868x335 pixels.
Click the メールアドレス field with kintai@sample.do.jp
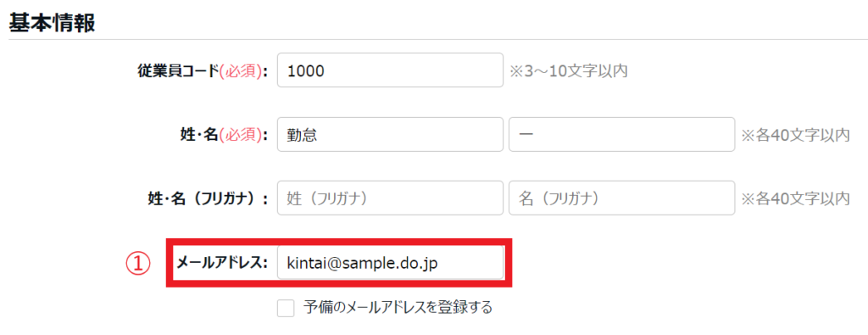(390, 263)
